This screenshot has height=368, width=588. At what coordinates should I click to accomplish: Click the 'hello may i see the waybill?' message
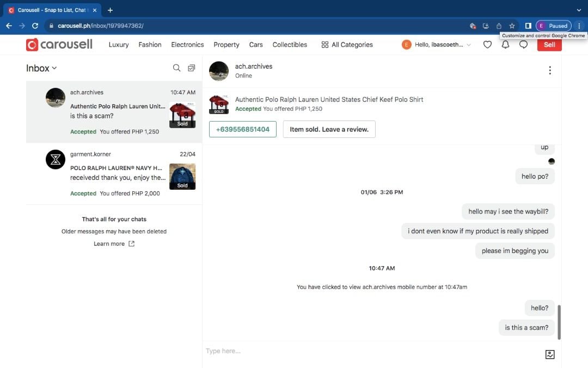click(508, 212)
